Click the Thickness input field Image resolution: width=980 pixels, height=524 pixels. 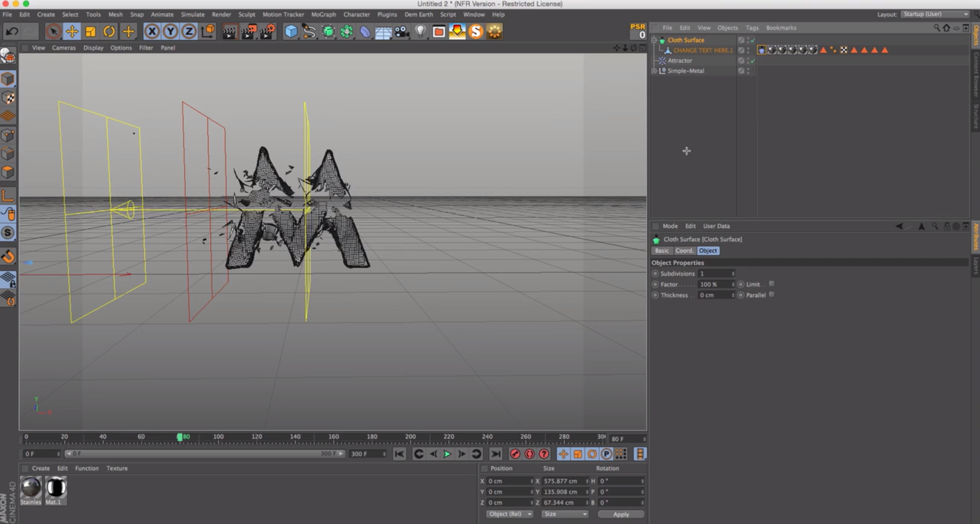714,295
